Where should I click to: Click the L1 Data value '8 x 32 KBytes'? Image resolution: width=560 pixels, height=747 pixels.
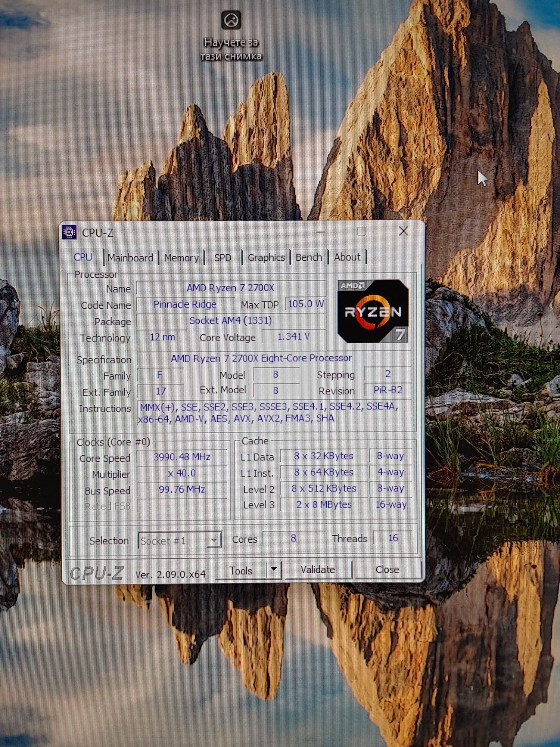(324, 456)
